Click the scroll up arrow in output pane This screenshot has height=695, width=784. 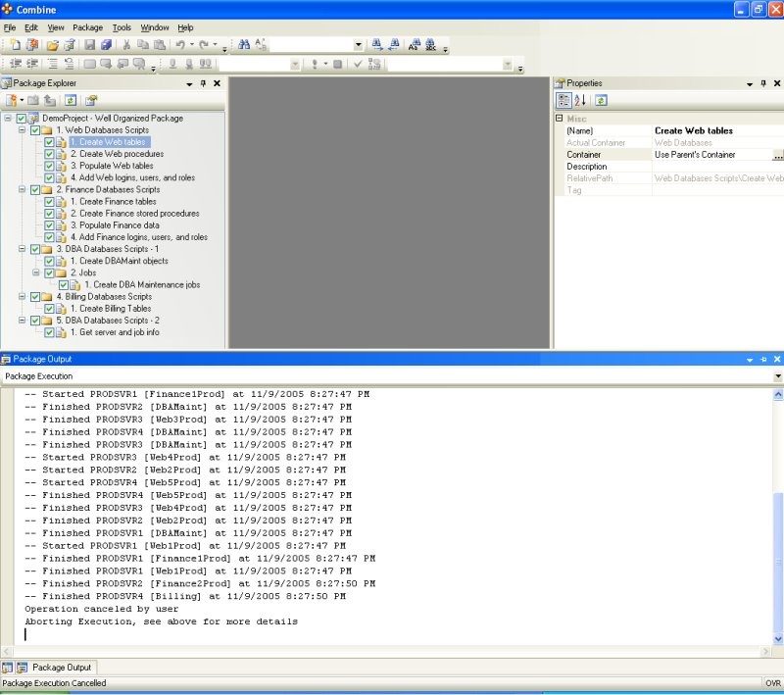(778, 395)
